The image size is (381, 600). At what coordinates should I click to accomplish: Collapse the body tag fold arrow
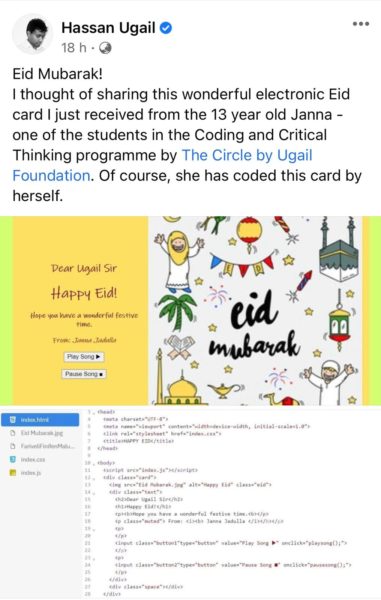(93, 463)
